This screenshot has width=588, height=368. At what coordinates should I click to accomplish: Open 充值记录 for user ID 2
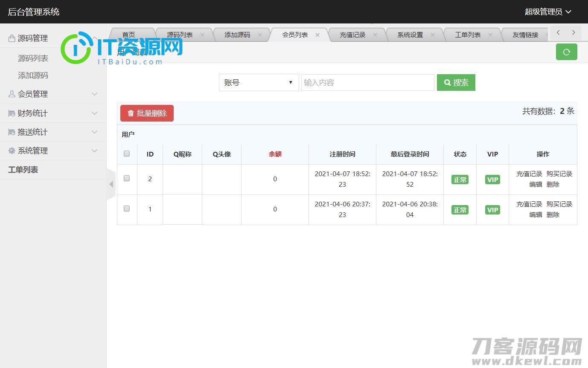[529, 174]
